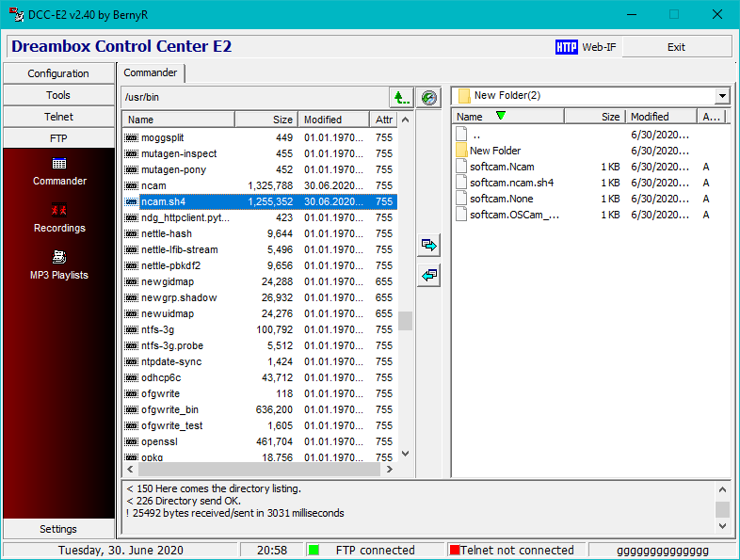Click the softcam.Ncam file icon
The height and width of the screenshot is (560, 740).
tap(461, 167)
